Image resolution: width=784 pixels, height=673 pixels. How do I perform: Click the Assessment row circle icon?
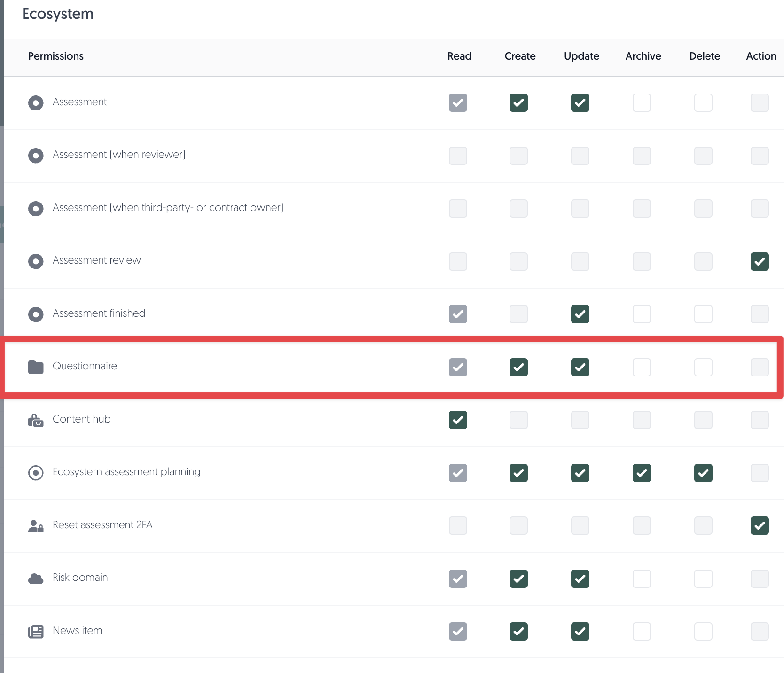point(36,102)
